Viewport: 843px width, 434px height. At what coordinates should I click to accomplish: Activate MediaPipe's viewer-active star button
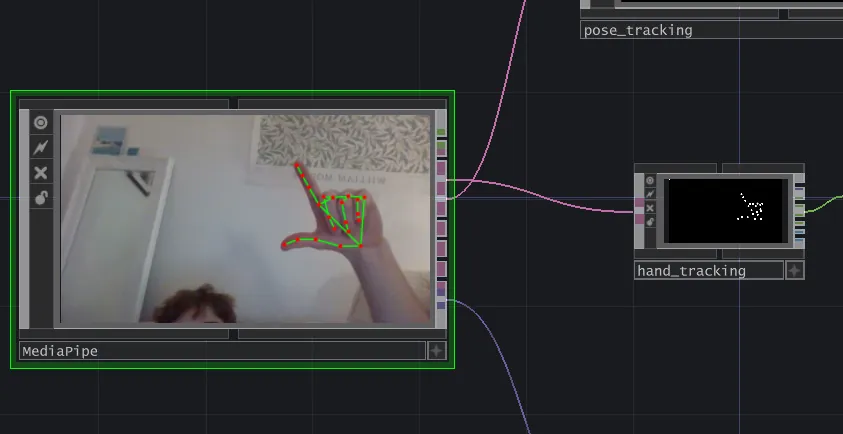click(436, 351)
